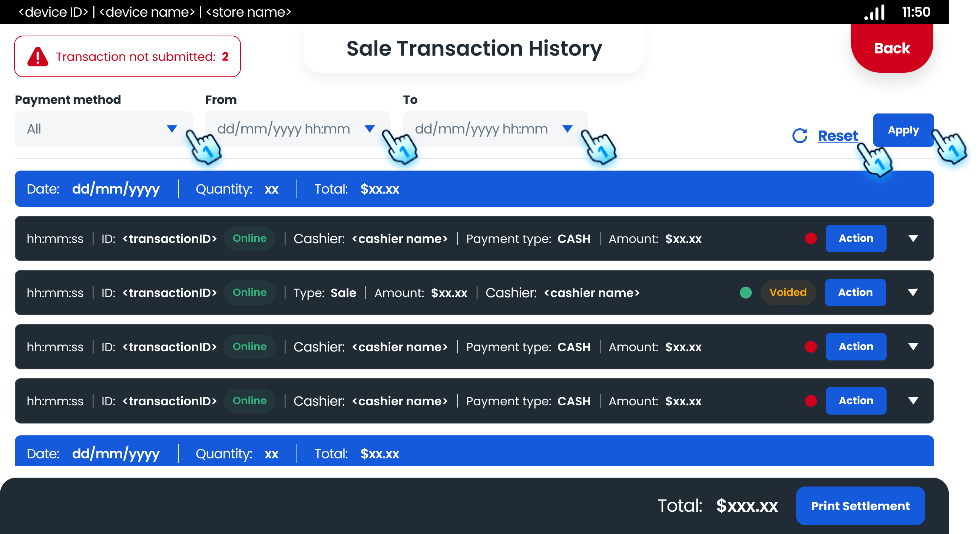Toggle the red status indicator on third row
Image resolution: width=980 pixels, height=534 pixels.
[x=811, y=347]
